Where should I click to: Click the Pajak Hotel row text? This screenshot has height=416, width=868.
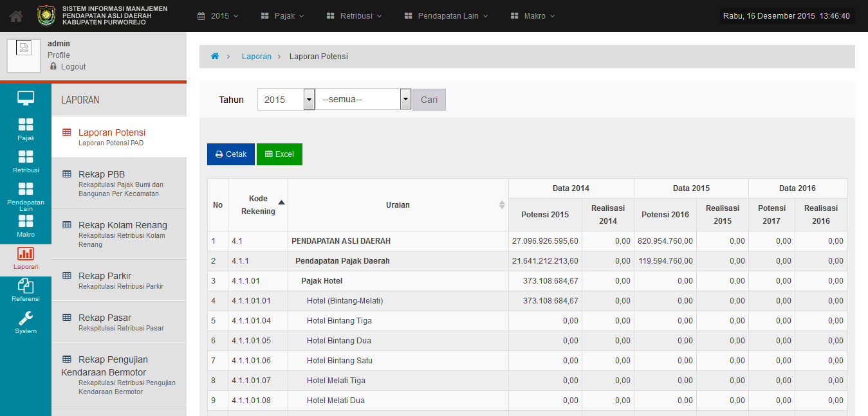[322, 281]
